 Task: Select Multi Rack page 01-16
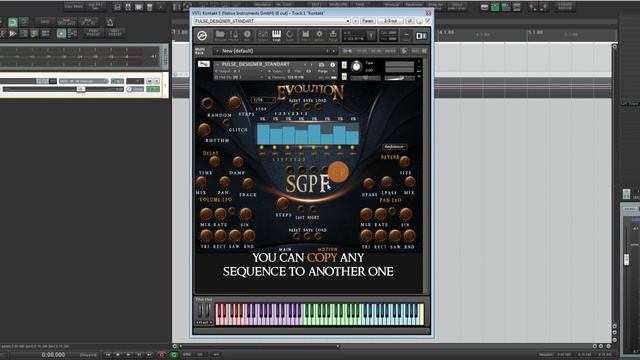point(347,51)
